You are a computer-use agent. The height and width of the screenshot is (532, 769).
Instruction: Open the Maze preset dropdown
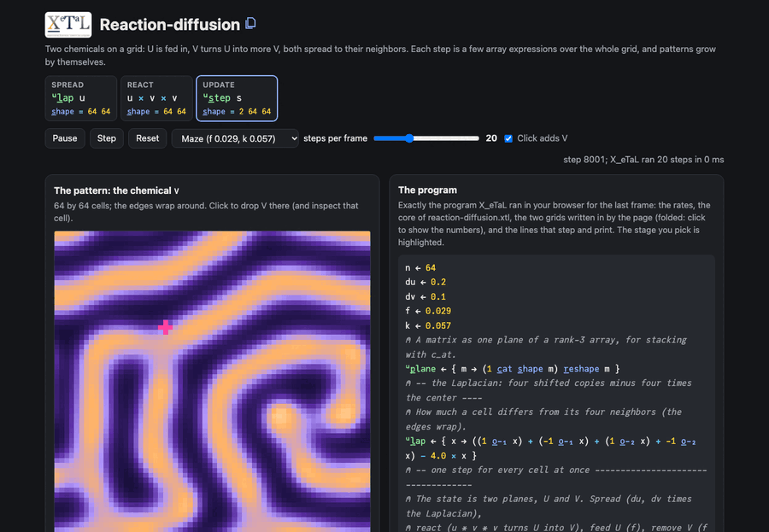pos(235,138)
